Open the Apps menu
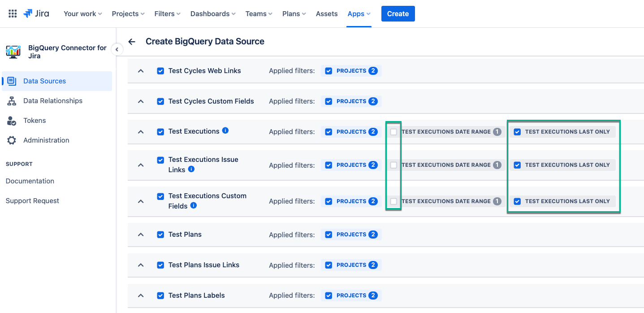Screen dimensions: 644x313 [359, 14]
